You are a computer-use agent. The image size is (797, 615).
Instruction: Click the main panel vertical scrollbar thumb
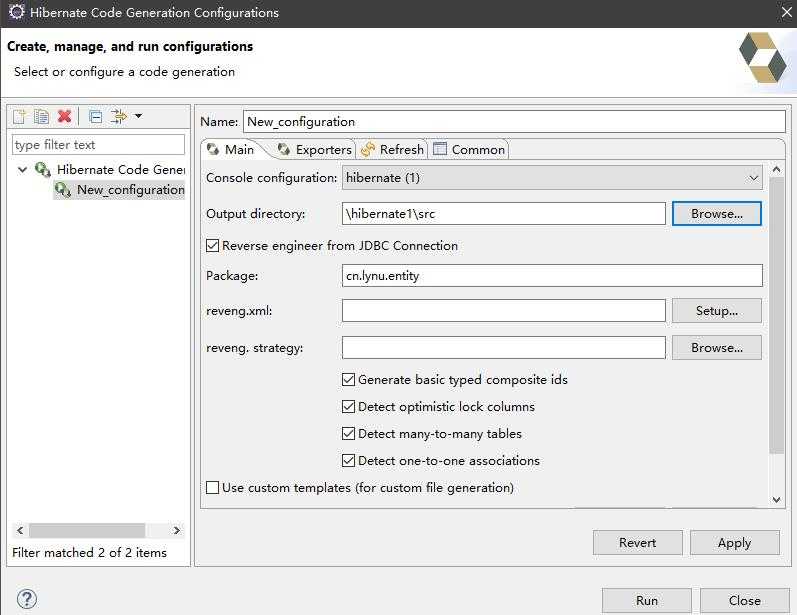[776, 315]
